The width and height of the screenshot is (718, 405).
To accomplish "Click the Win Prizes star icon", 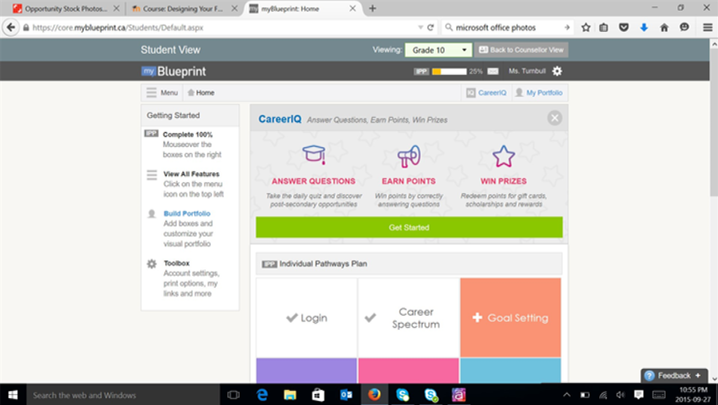I will pos(504,156).
